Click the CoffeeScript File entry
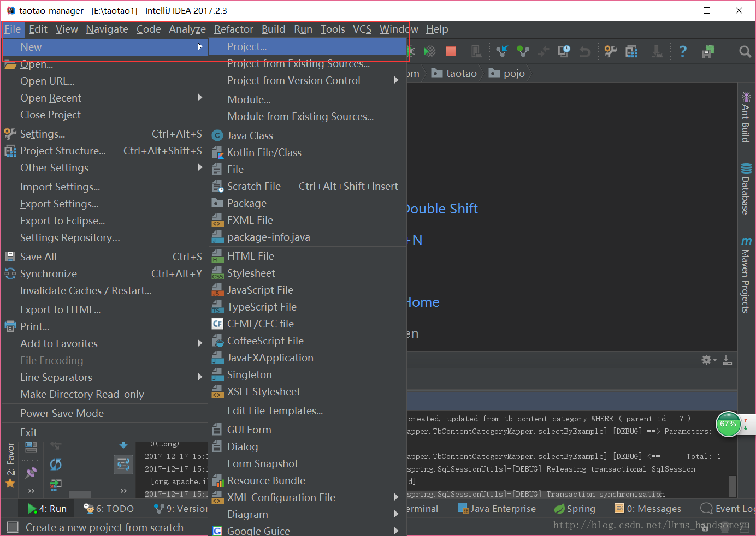This screenshot has height=536, width=756. coord(307,341)
